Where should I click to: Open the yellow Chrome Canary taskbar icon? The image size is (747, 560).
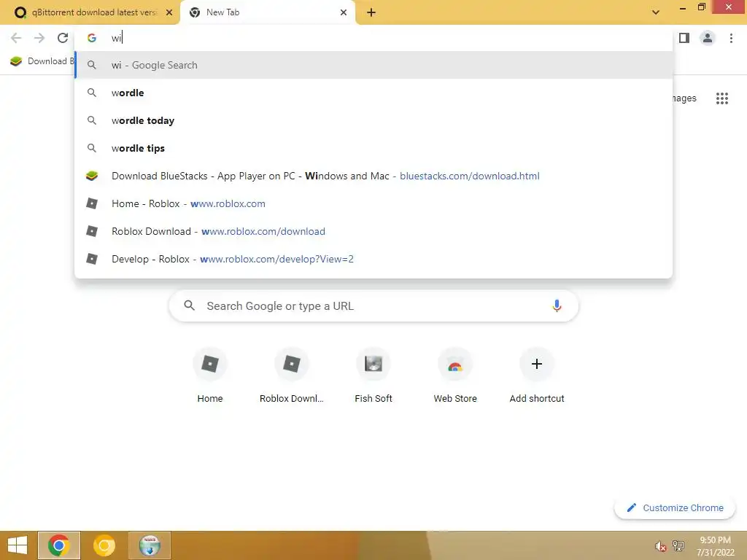[x=104, y=545]
